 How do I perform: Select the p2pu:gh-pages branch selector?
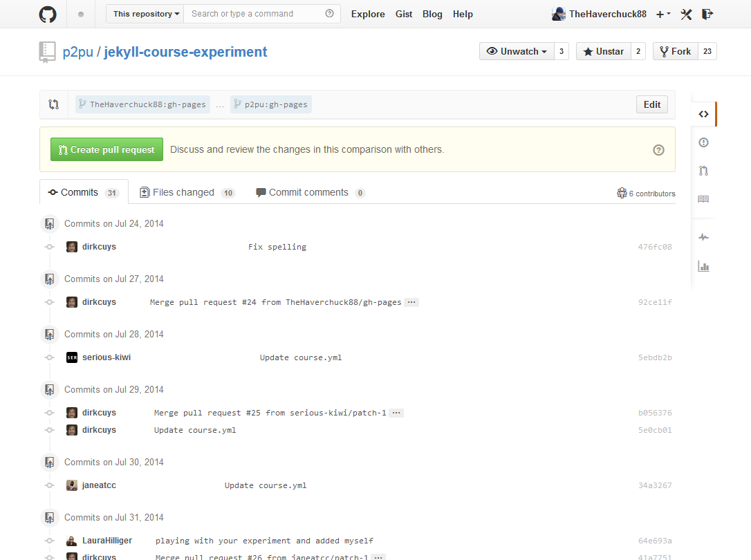pos(271,104)
